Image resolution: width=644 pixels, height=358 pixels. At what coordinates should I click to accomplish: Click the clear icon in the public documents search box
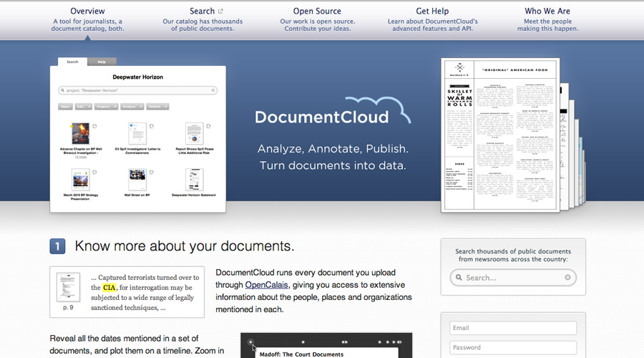tap(567, 277)
